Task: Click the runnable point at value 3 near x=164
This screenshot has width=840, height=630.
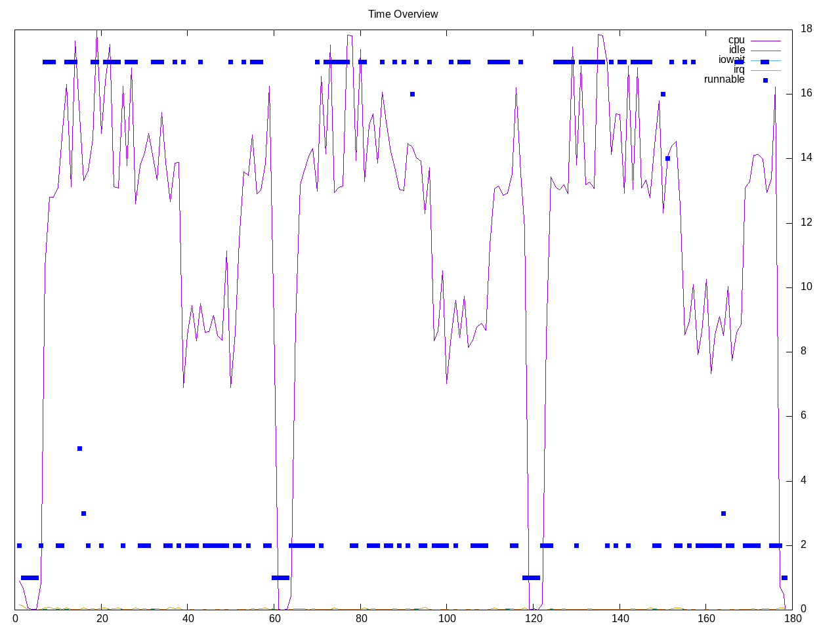Action: (x=723, y=513)
